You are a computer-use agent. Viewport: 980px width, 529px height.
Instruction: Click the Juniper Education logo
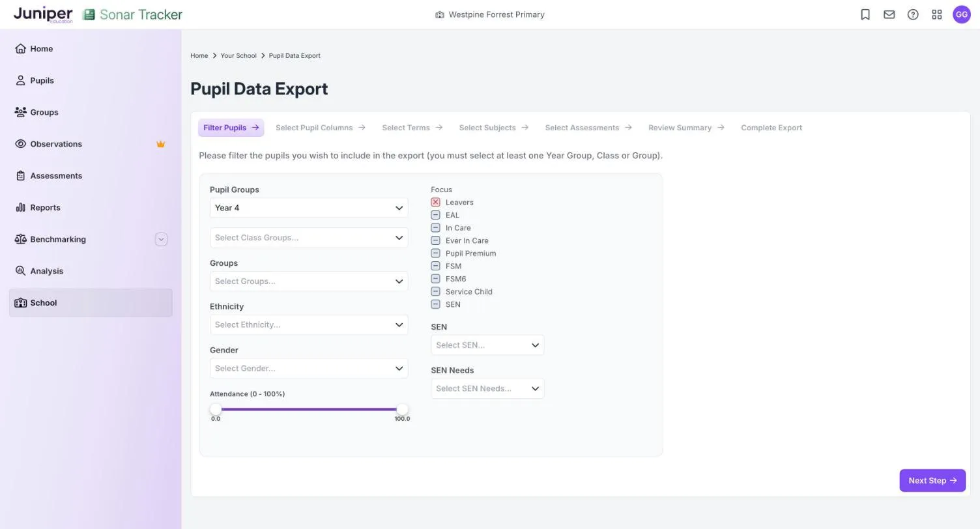point(43,14)
